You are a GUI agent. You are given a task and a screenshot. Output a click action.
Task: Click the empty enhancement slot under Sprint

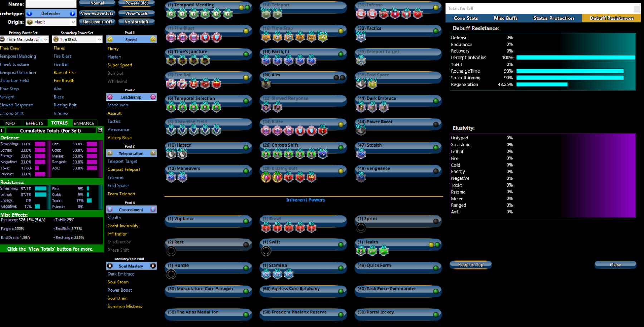[x=361, y=227]
